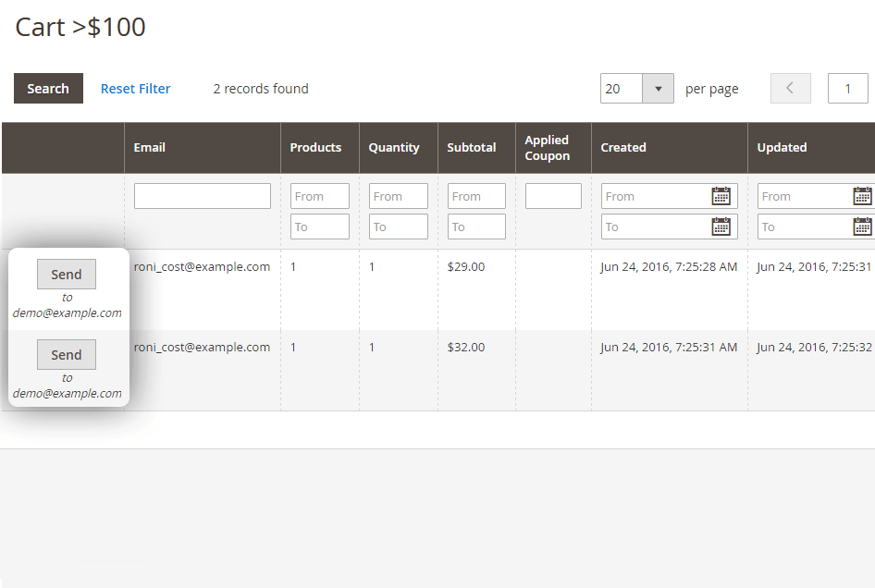
Task: Sort by Quantity column header
Action: [x=399, y=148]
